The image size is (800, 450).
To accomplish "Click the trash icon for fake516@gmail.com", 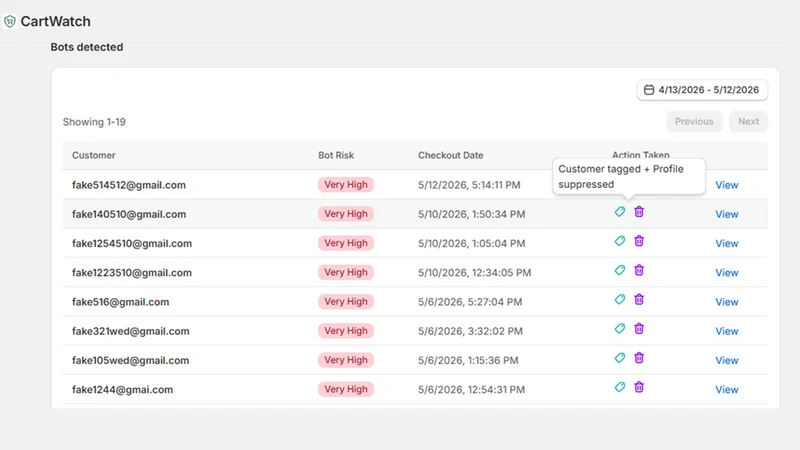I will 639,299.
